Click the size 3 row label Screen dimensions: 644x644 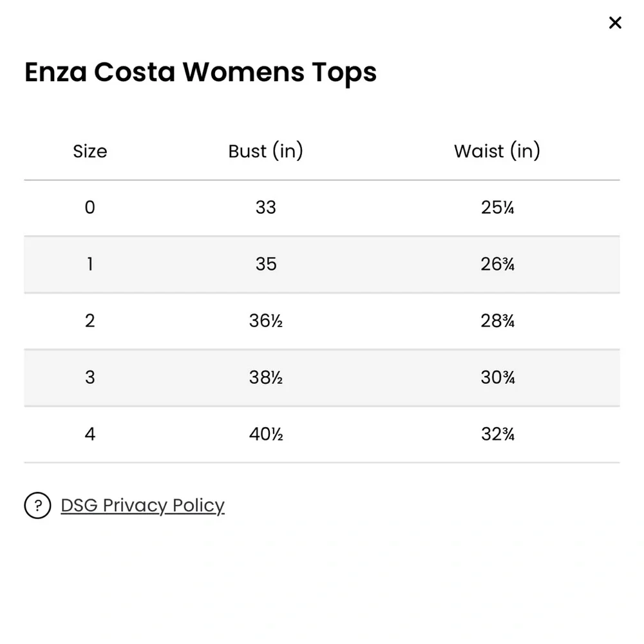coord(90,377)
